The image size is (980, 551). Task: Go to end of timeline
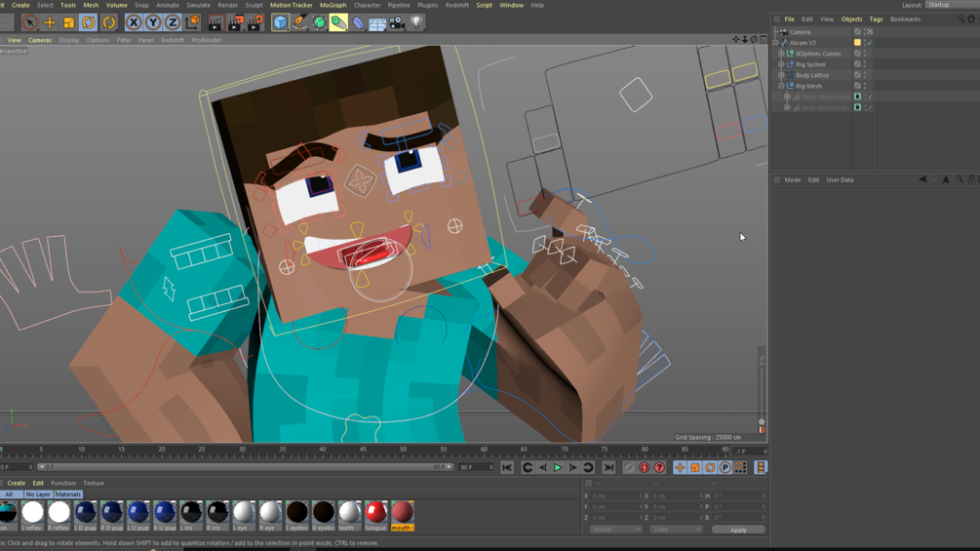(608, 467)
